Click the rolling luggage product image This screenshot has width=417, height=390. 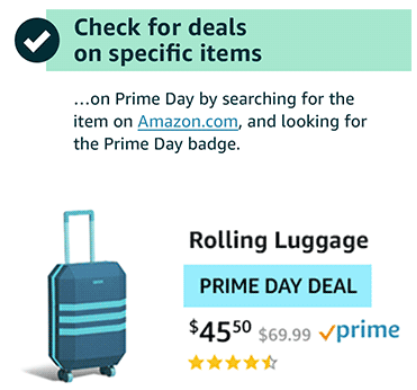(x=86, y=297)
